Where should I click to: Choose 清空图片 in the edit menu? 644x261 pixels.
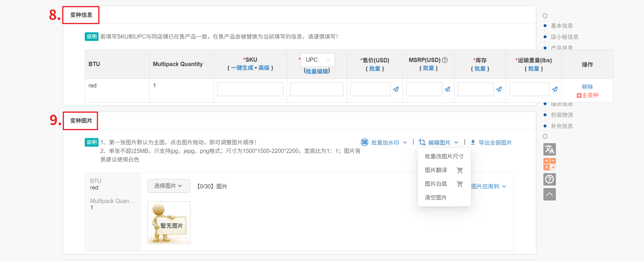436,198
